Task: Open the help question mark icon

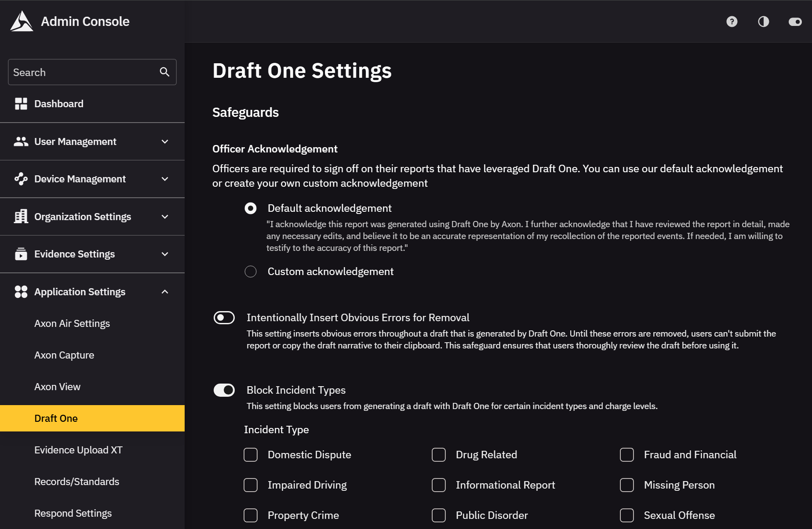Action: (x=732, y=22)
